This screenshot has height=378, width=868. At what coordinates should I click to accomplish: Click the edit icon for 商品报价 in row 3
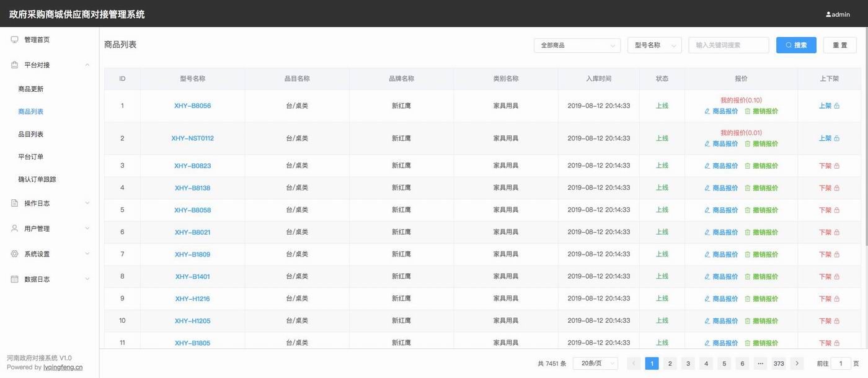tap(707, 166)
